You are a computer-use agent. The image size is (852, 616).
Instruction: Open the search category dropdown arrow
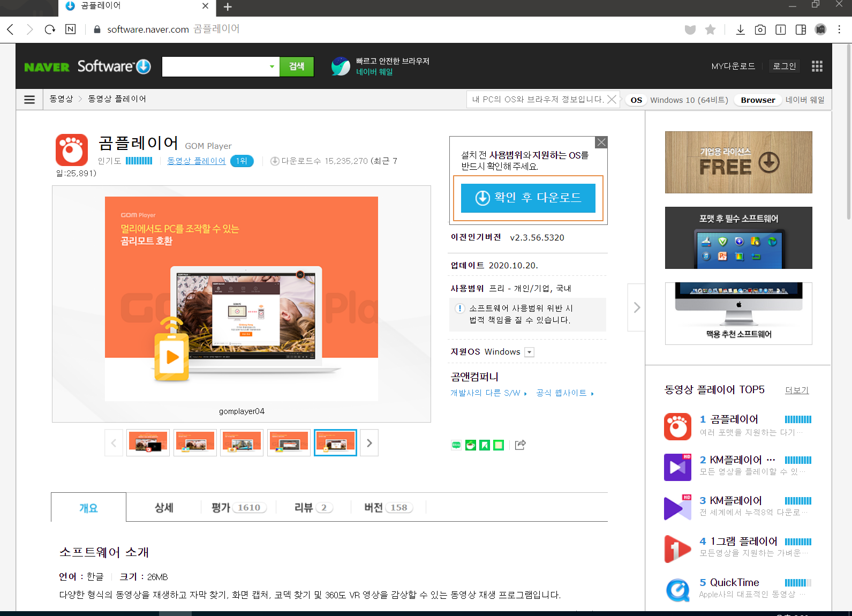coord(272,67)
